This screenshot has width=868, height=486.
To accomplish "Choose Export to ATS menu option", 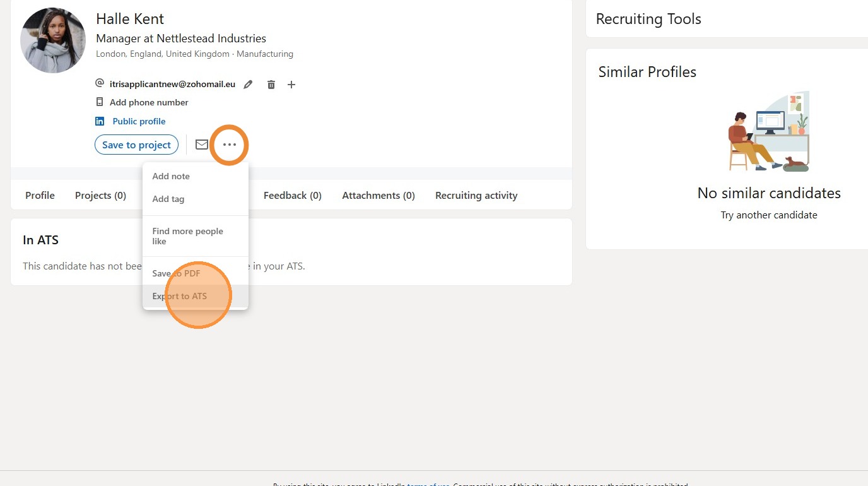I will click(180, 296).
